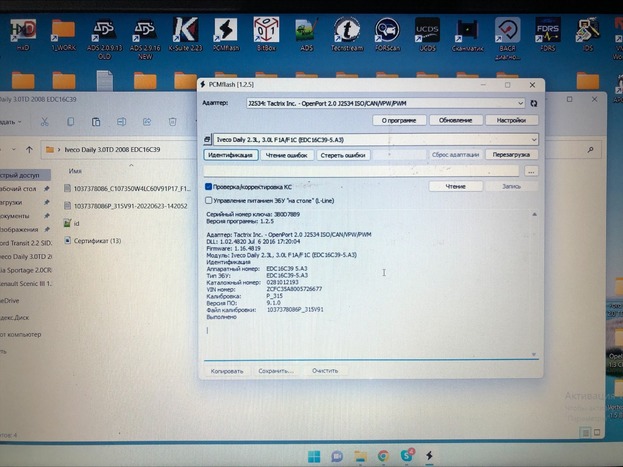Click the Windows Start button on taskbar
This screenshot has height=467, width=623.
point(313,457)
